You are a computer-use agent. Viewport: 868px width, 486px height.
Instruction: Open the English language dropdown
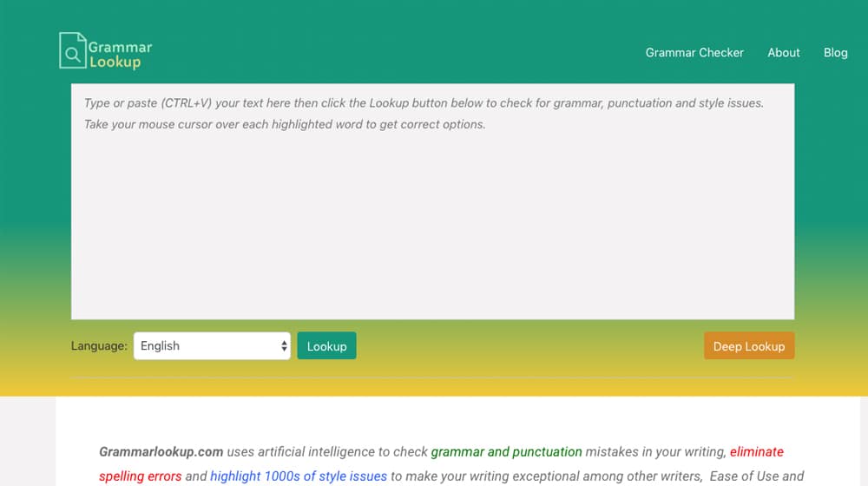point(212,346)
